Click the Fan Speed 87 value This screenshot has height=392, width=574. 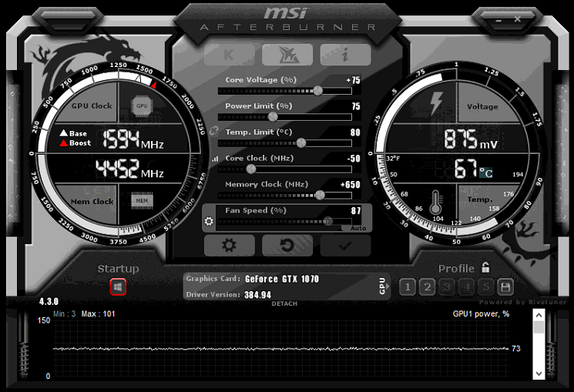click(356, 210)
